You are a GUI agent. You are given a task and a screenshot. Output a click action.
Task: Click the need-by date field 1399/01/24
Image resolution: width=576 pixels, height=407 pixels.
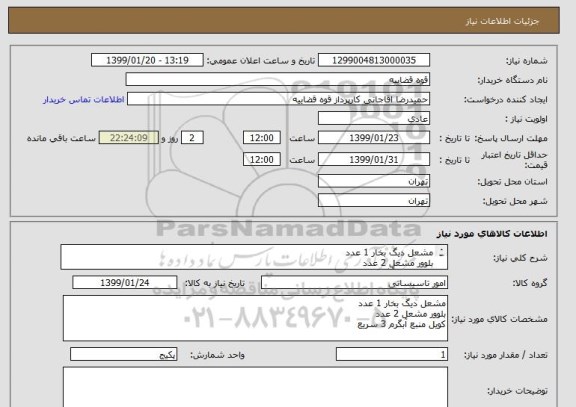tap(125, 283)
